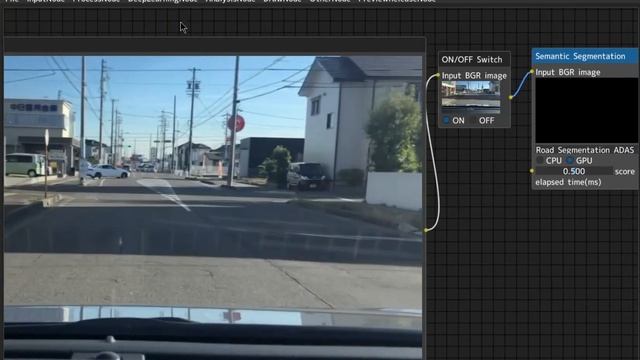
Task: Click the video node's top title bar
Action: pos(214,45)
